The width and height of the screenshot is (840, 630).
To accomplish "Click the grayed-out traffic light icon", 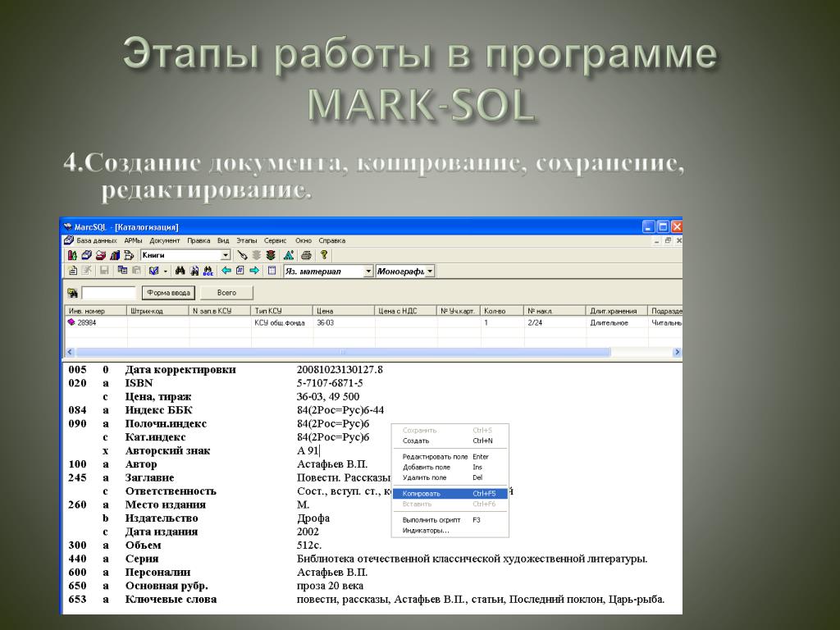I will pyautogui.click(x=257, y=255).
